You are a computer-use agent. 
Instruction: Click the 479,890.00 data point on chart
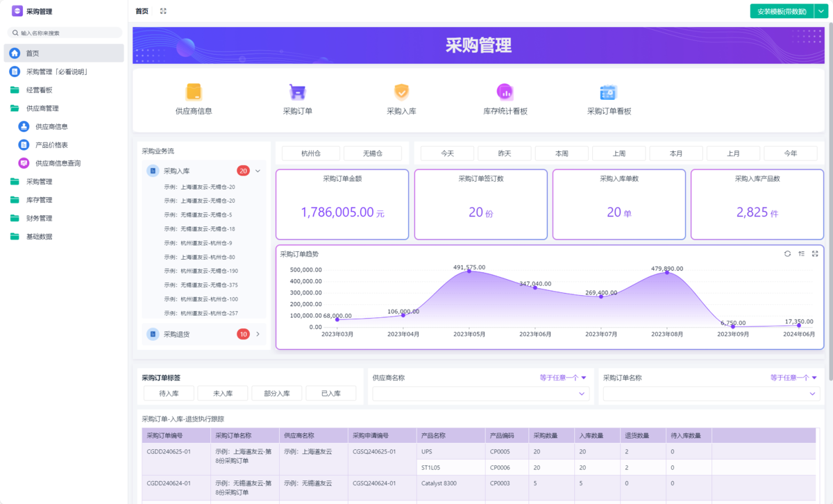(x=667, y=272)
